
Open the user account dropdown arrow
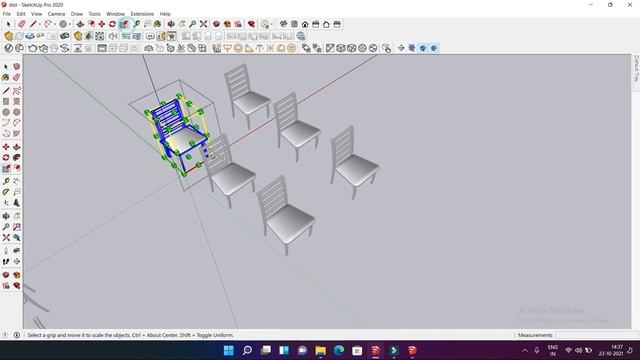click(x=271, y=24)
